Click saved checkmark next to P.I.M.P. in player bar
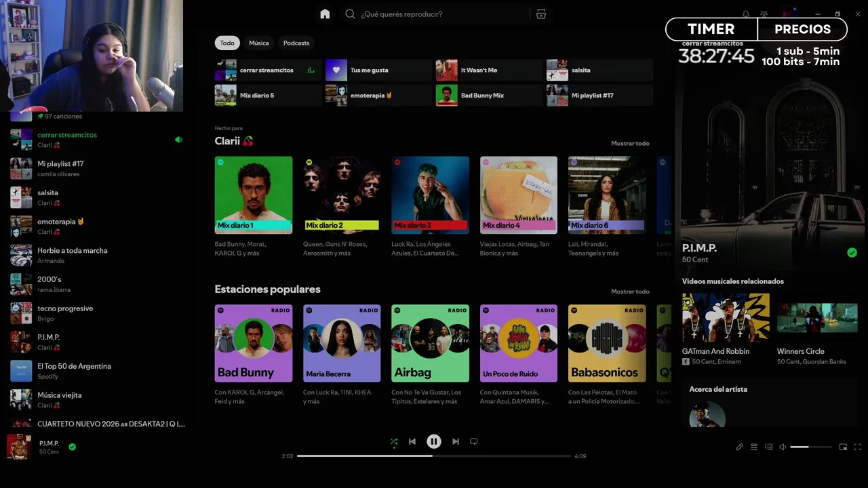This screenshot has width=868, height=488. pos(72,447)
